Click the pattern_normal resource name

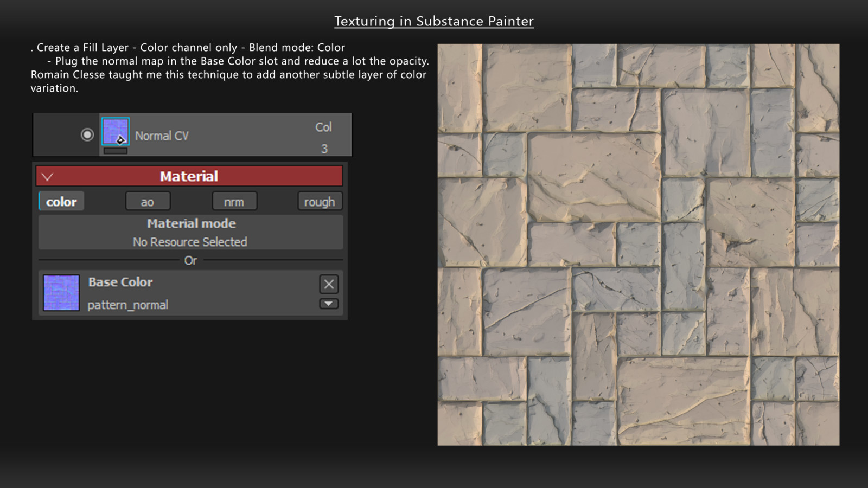point(127,305)
